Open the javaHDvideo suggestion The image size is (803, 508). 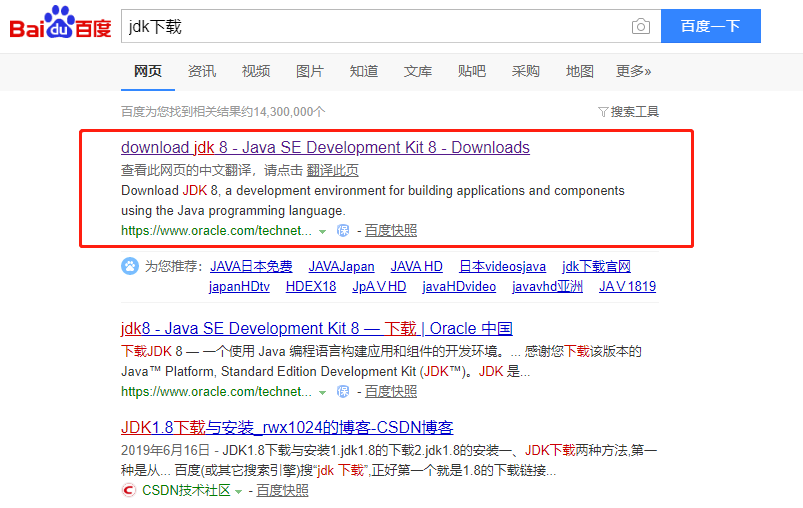459,286
